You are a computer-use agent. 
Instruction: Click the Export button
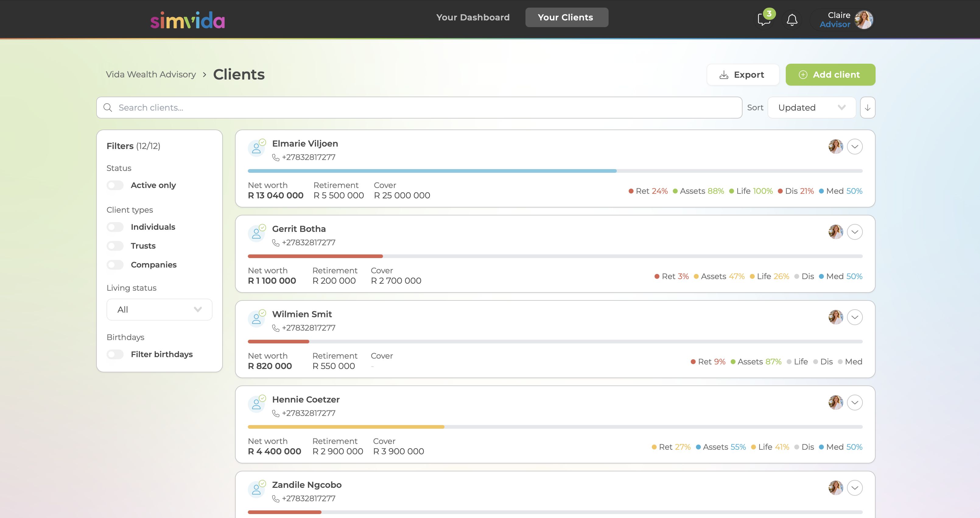coord(743,75)
